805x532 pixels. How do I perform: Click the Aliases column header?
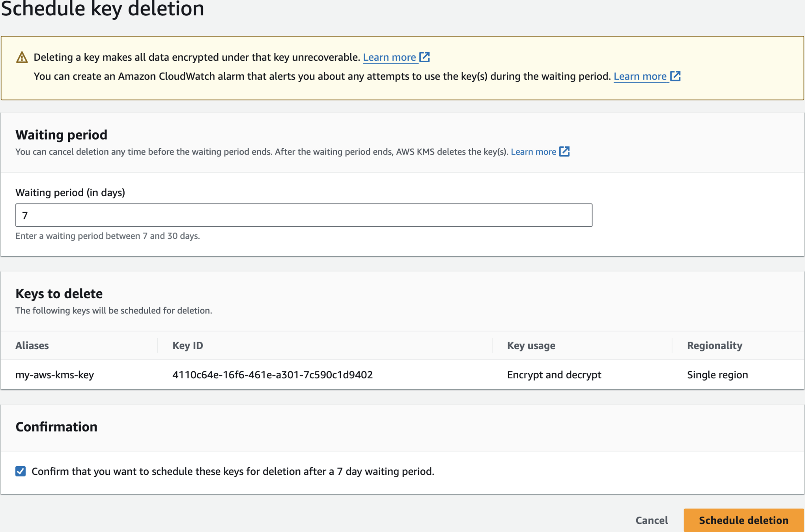tap(32, 346)
